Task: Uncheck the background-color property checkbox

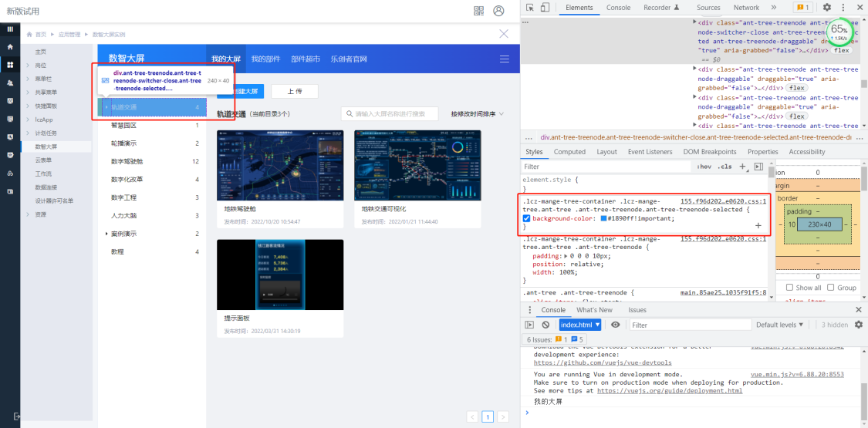Action: [527, 218]
